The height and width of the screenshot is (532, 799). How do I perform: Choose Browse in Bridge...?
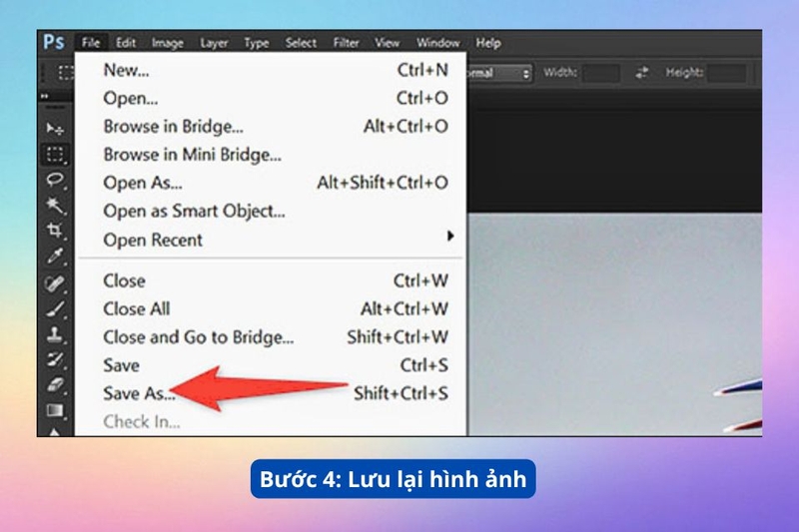271,126
